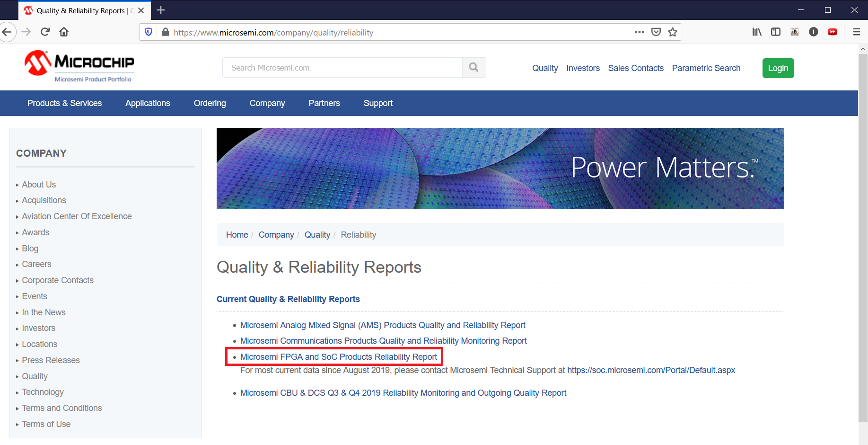This screenshot has width=868, height=445.
Task: Click Company in the breadcrumb
Action: (276, 235)
